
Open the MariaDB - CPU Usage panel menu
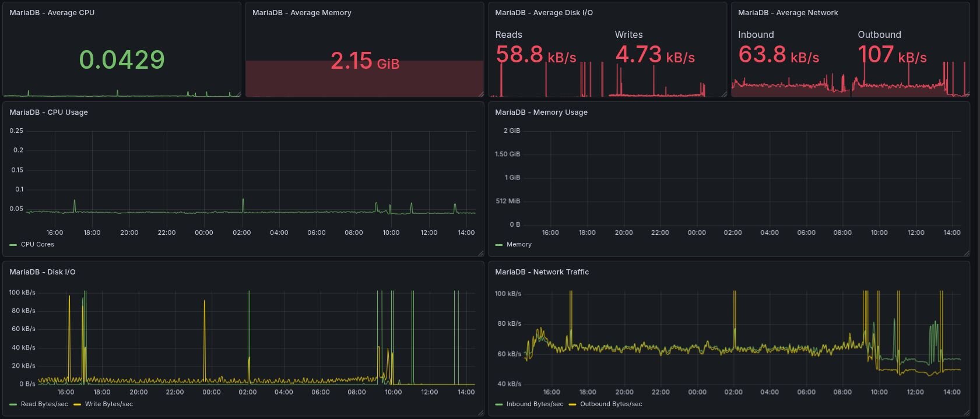48,112
